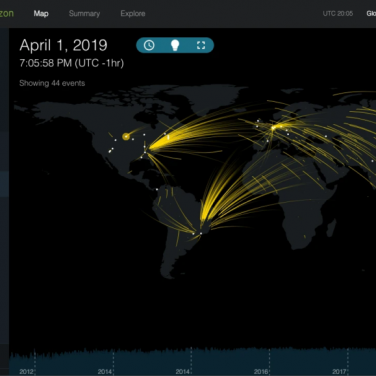Screen dimensions: 376x376
Task: Select the yellow circled event marker in central US
Action: coord(126,136)
